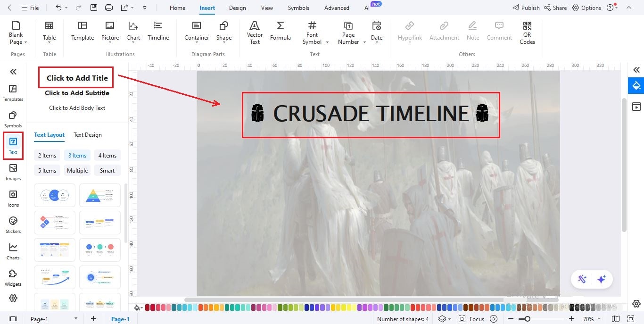Open Symbols panel in left sidebar
Screen dimensions: 644x324
(13, 119)
